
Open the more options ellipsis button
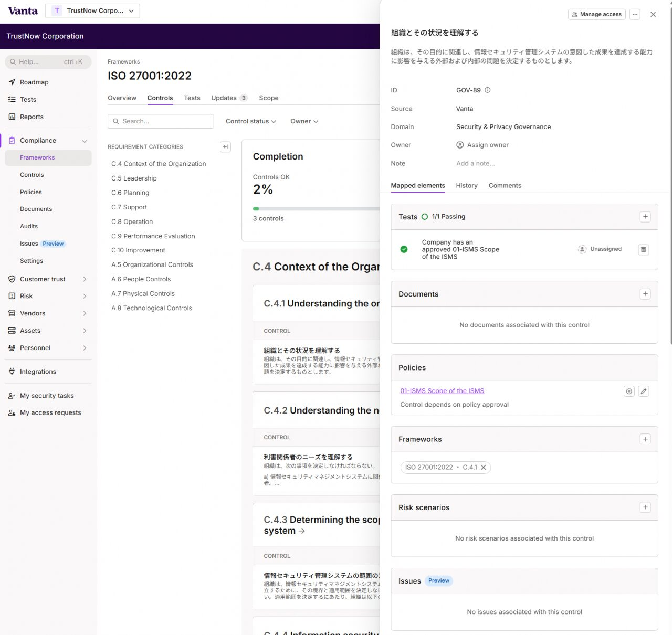click(635, 15)
